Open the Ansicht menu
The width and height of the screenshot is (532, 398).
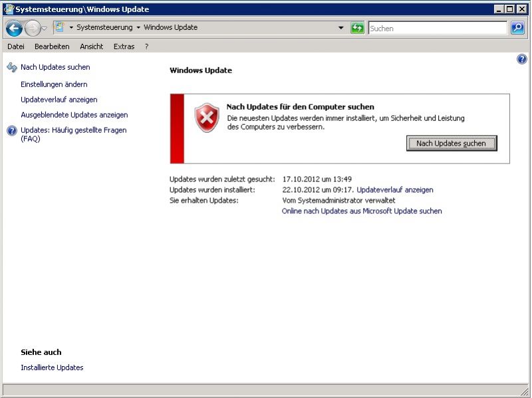(92, 47)
